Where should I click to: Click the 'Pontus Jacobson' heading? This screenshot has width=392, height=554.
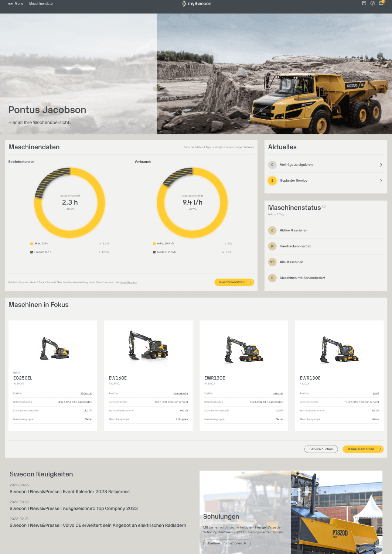[47, 110]
